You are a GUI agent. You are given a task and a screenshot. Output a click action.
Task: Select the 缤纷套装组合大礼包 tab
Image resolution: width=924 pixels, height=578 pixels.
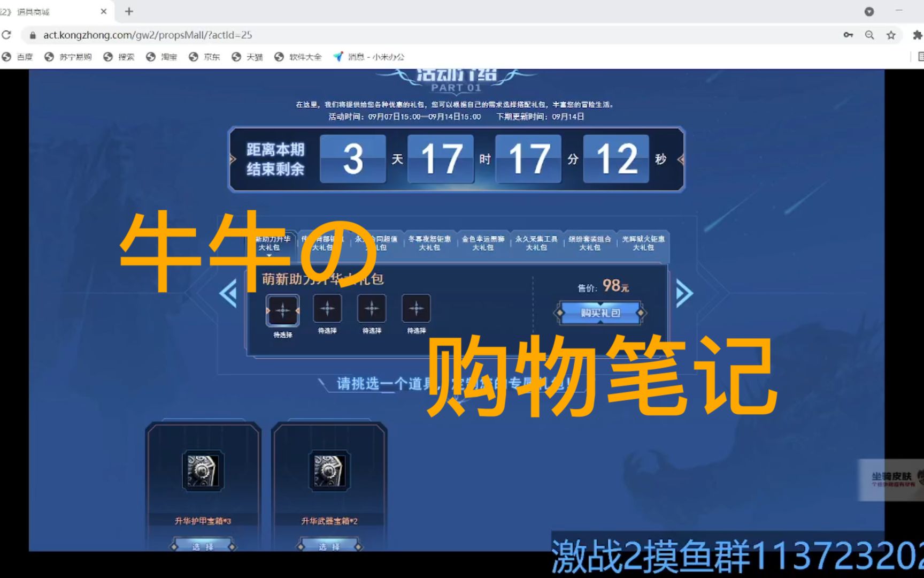(590, 243)
